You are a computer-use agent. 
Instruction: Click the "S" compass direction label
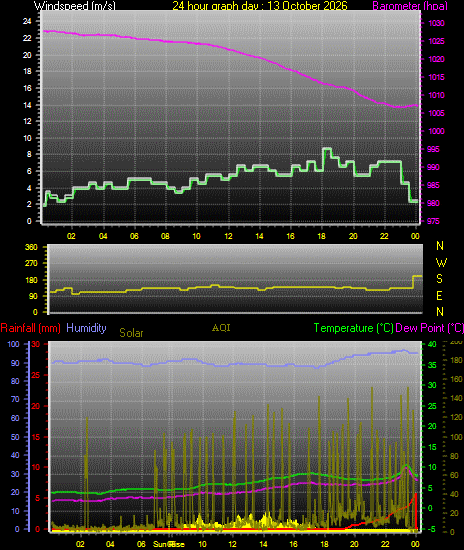(x=439, y=279)
